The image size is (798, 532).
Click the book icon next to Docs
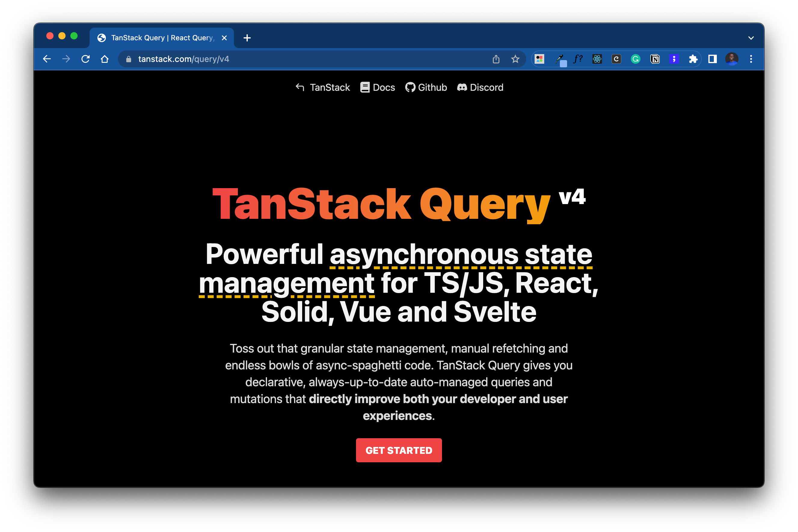click(365, 87)
